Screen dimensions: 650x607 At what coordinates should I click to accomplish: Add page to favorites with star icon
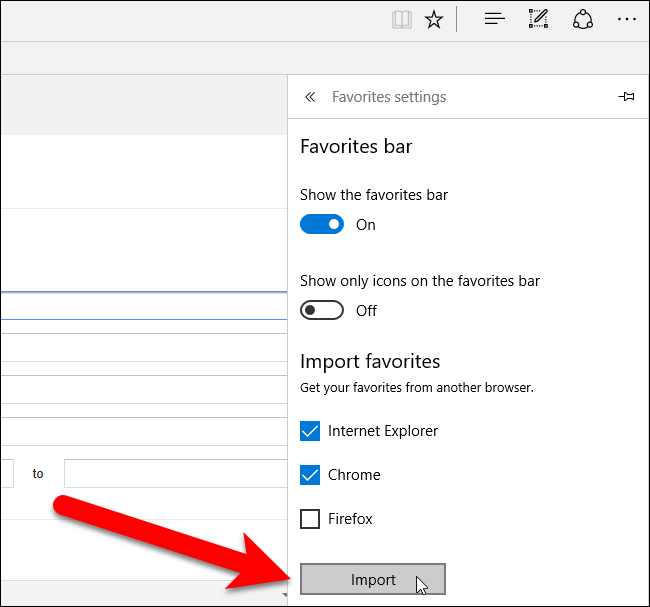click(434, 19)
